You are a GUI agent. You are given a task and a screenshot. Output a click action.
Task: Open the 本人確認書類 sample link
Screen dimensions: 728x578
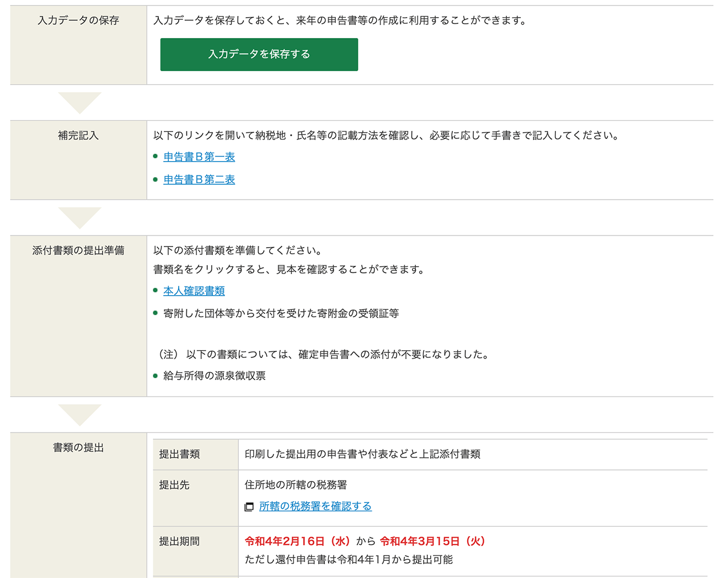point(194,291)
